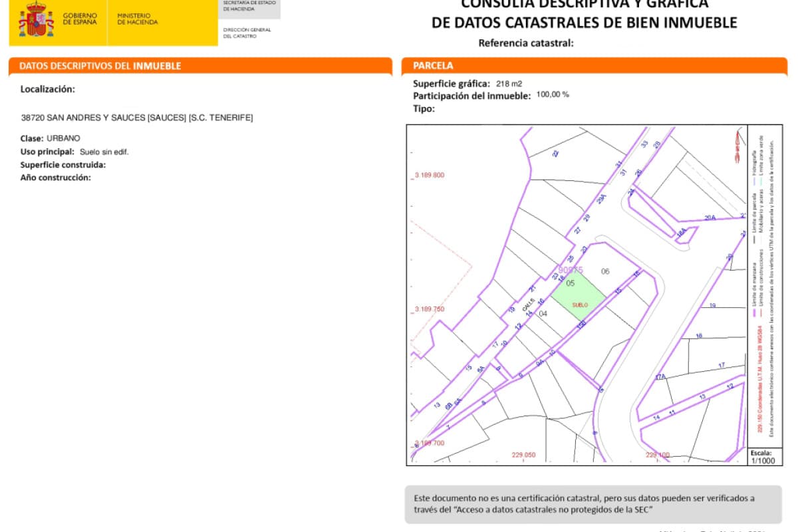Viewport: 798px width, 532px height.
Task: Click the 'Año construcción:' label
Action: click(56, 178)
